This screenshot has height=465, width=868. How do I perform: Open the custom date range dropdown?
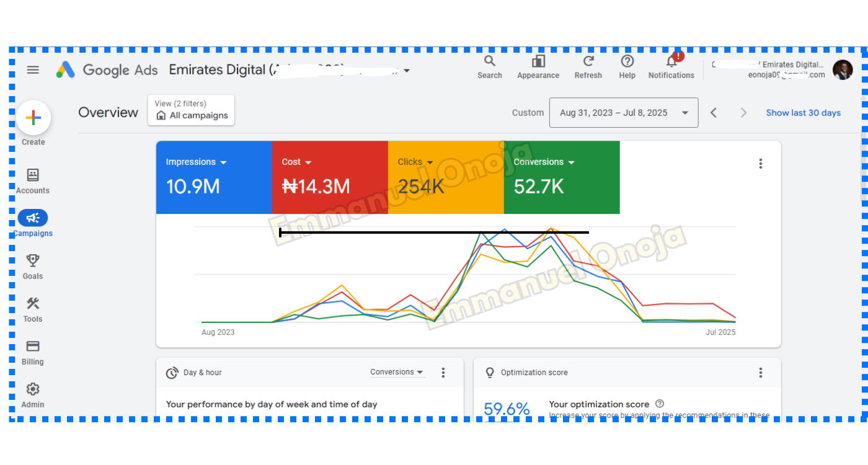click(x=624, y=113)
